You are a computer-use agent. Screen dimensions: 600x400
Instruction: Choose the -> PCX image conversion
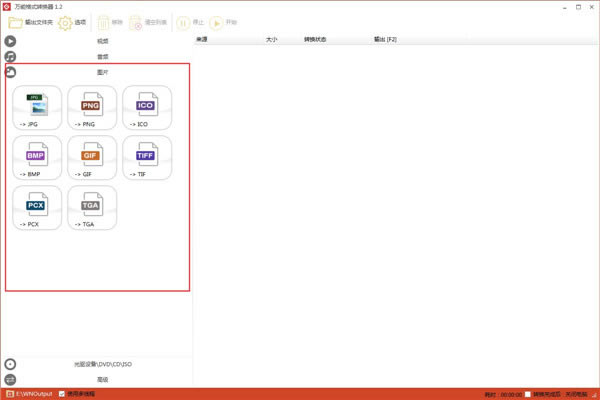point(37,208)
